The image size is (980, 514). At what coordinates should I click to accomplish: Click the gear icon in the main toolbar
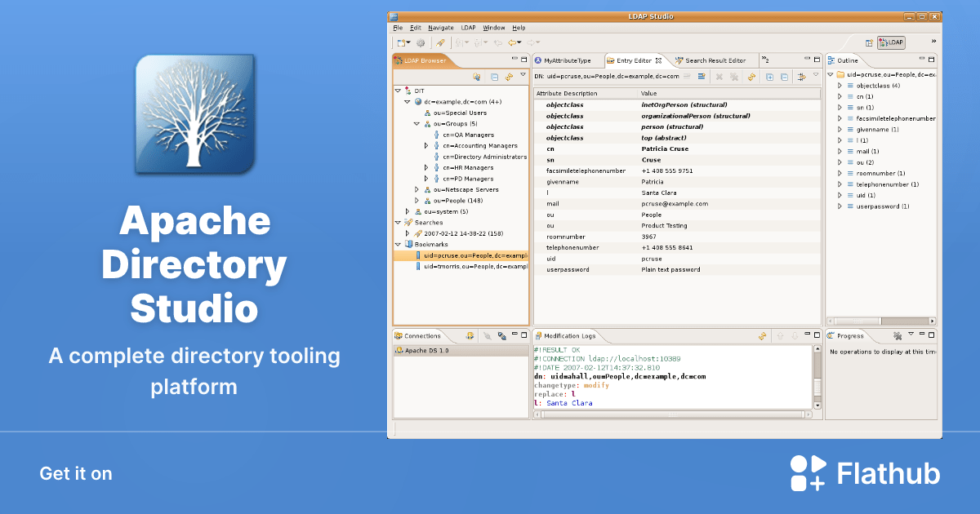(x=421, y=42)
